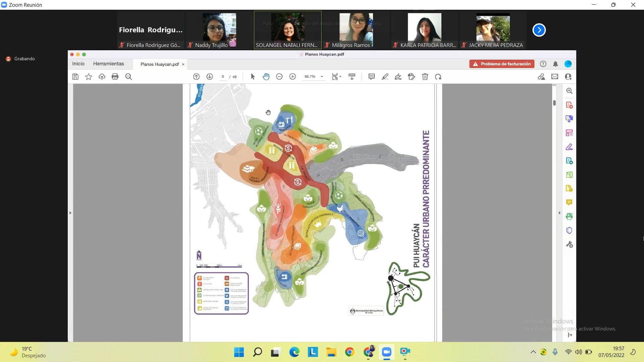Open the Herramientas tab
644x362 pixels.
click(x=108, y=64)
